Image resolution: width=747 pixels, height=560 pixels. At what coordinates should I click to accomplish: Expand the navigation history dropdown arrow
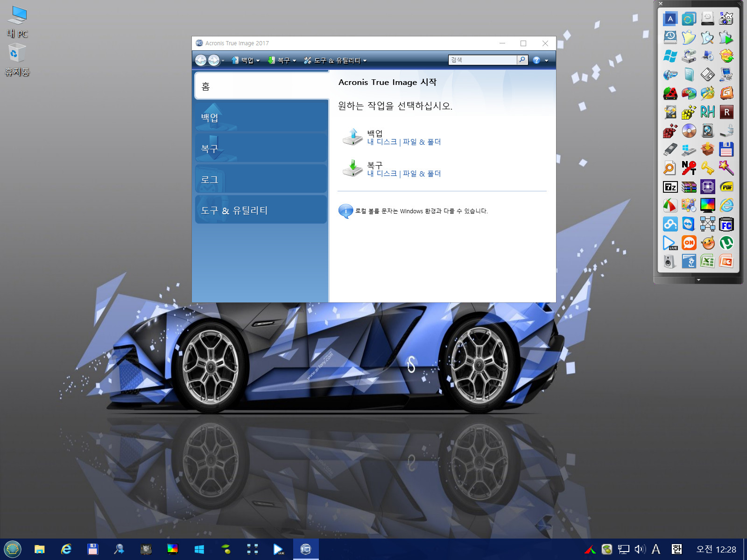point(223,61)
